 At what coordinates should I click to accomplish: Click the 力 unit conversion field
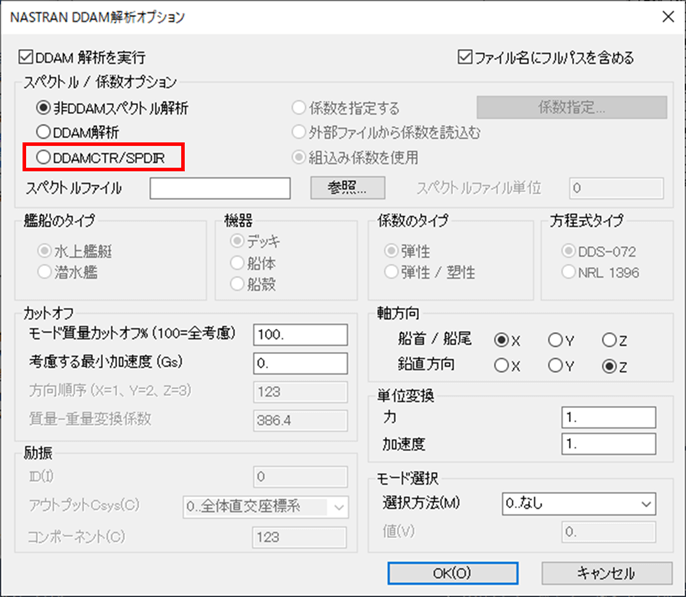click(x=609, y=418)
